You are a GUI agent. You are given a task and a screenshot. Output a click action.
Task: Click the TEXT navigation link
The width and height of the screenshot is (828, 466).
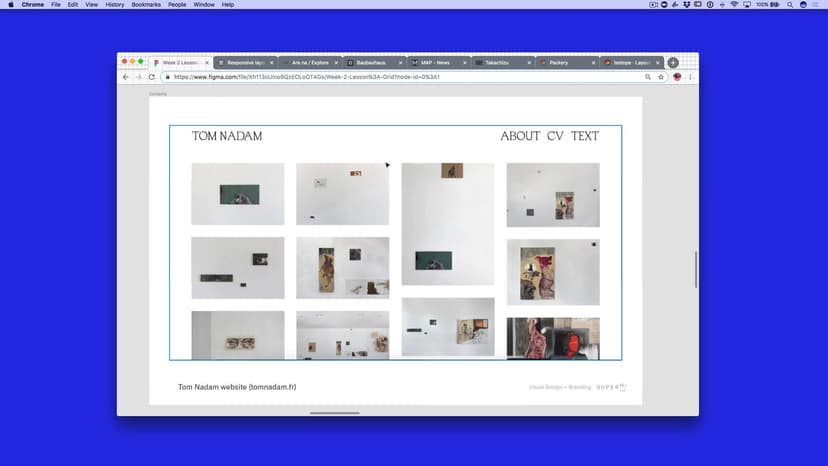(x=585, y=136)
